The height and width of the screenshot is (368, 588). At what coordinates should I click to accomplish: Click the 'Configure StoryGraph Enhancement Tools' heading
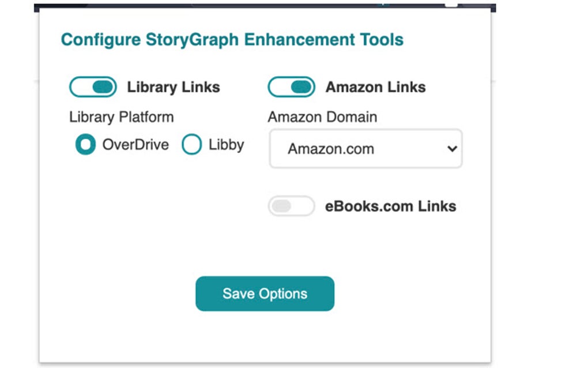tap(232, 40)
